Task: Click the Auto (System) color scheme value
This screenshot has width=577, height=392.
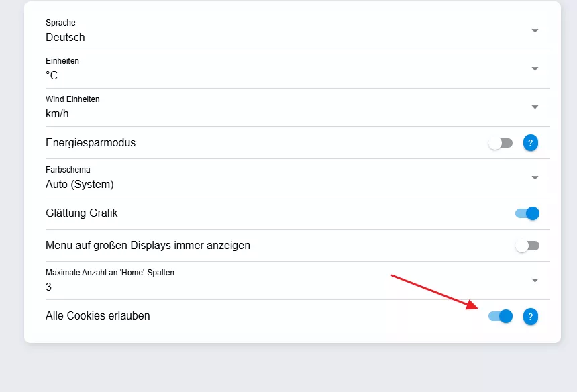Action: [79, 184]
